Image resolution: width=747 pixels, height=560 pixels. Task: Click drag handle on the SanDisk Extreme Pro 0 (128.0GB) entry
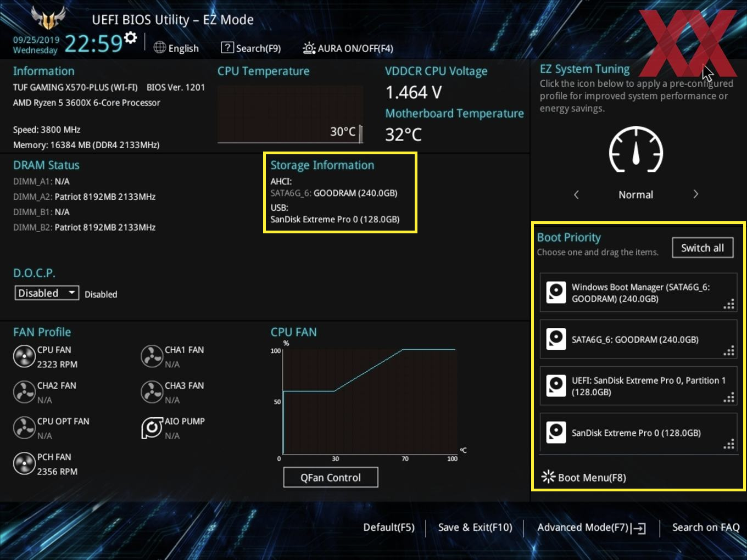coord(729,444)
